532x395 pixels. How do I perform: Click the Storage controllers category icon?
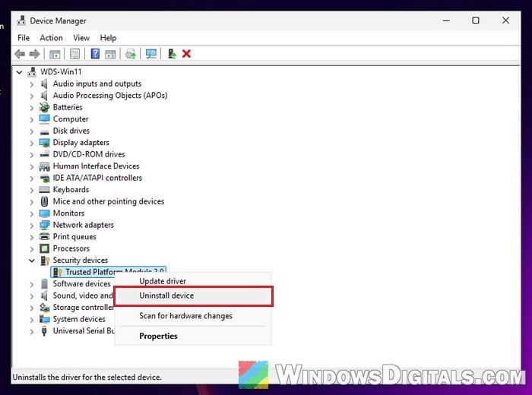(x=44, y=307)
